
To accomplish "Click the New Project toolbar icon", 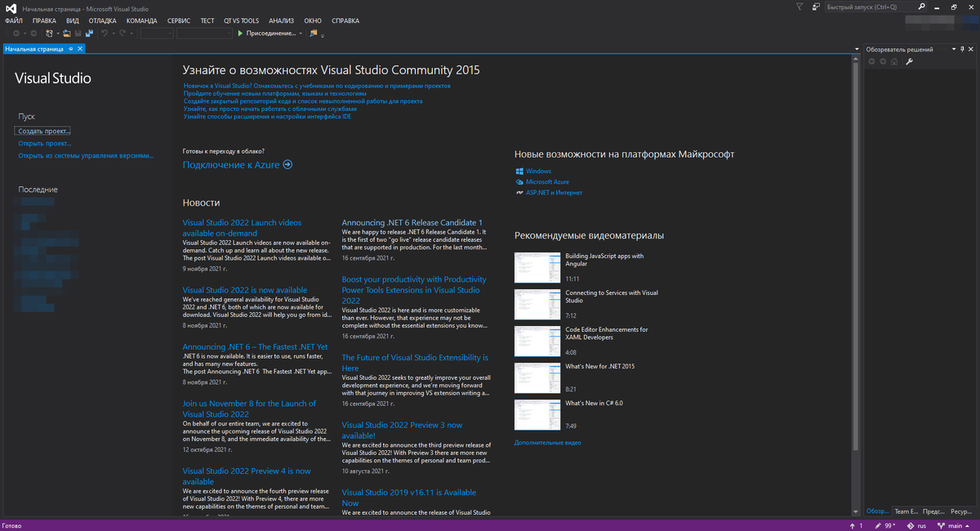I will pos(49,33).
